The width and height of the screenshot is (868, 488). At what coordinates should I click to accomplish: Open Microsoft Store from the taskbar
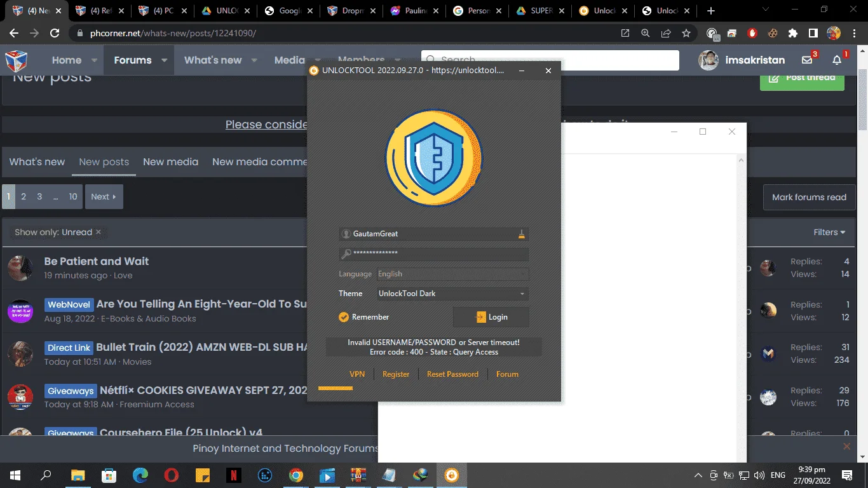[x=109, y=475]
